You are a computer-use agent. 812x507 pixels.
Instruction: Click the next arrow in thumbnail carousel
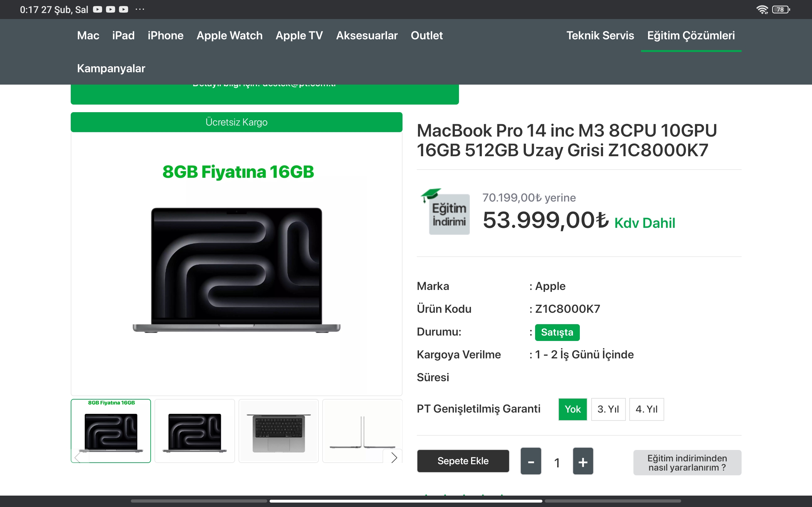[394, 457]
